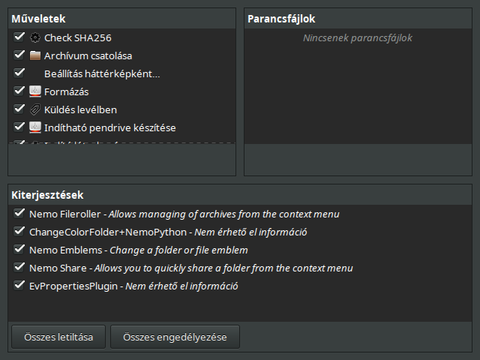
Task: Click the USB drive icon beside Indítható pendrive készítése
Action: [35, 128]
